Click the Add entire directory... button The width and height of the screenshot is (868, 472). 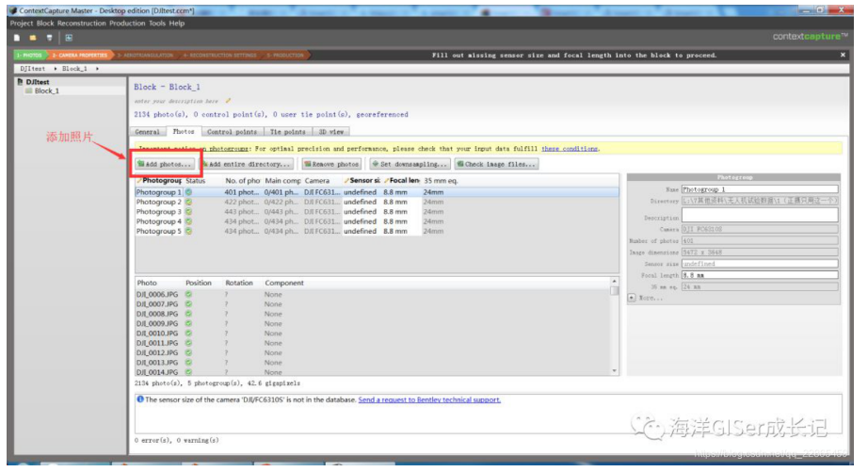click(247, 164)
